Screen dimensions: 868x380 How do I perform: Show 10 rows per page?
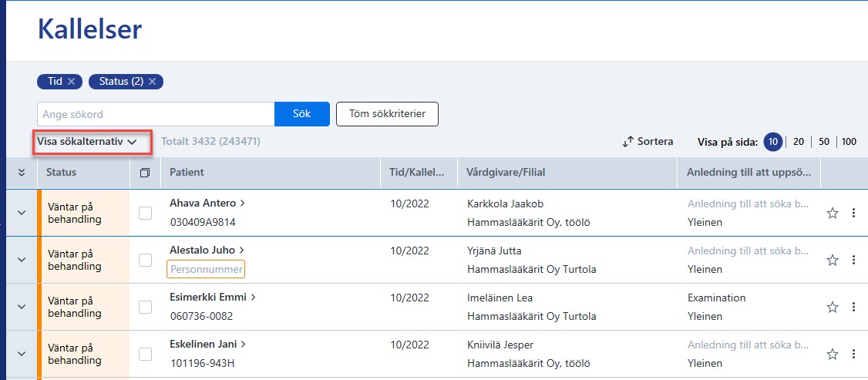(x=772, y=142)
